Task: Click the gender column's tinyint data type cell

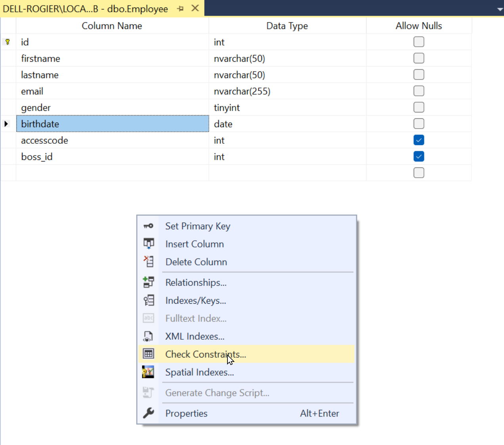Action: (287, 108)
